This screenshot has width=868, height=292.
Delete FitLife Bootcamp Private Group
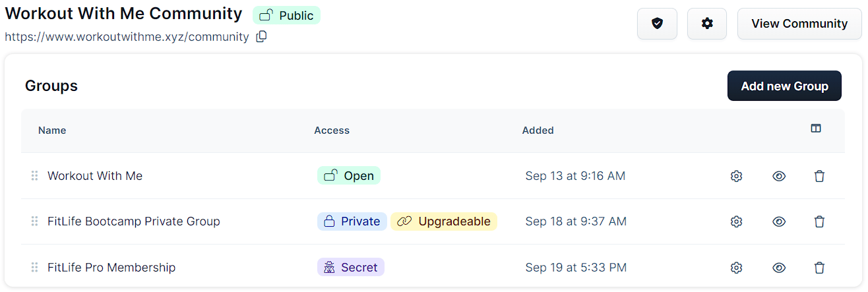819,221
